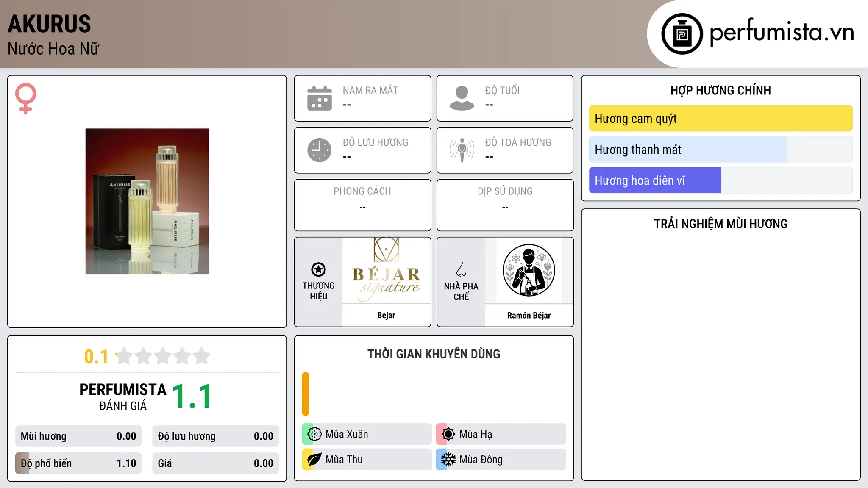The width and height of the screenshot is (868, 488).
Task: Click the NĂM RA MẮT label
Action: 370,90
